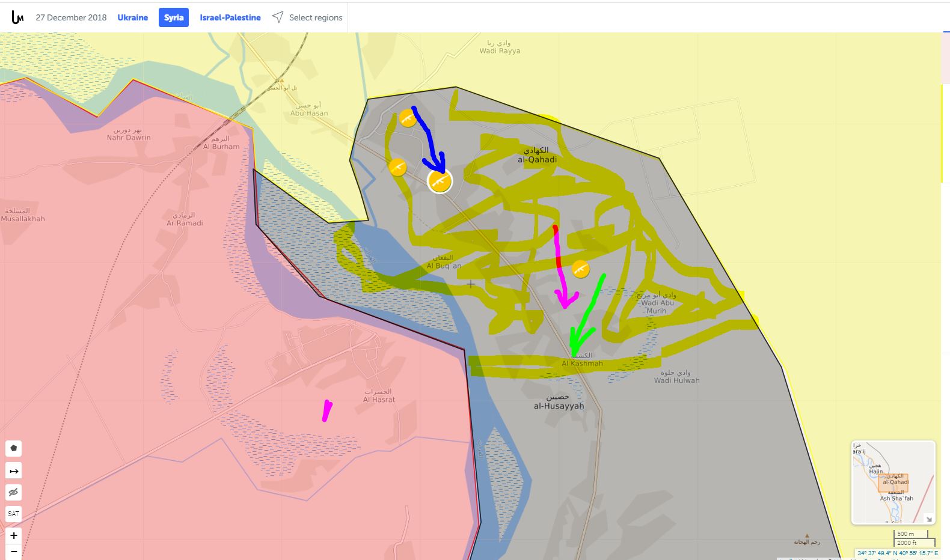Zoom in with the plus button
This screenshot has width=950, height=560.
[x=13, y=535]
